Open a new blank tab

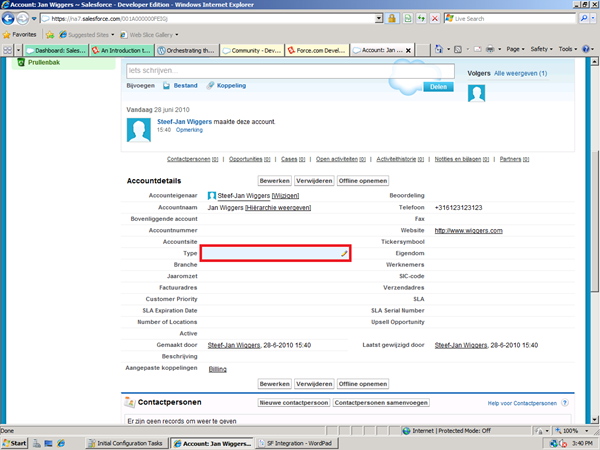(x=423, y=50)
